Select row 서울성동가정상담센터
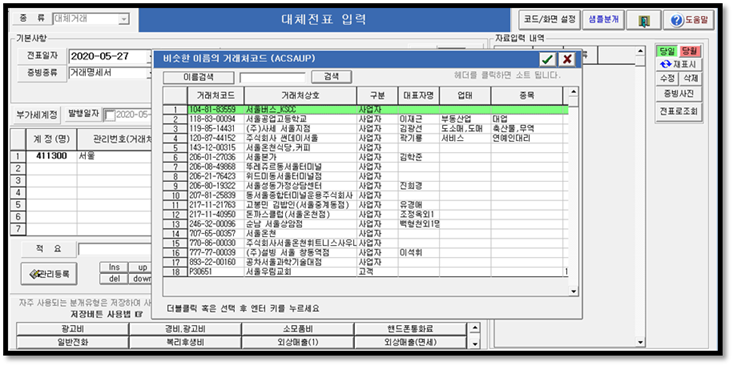This screenshot has width=733, height=366. (x=366, y=186)
